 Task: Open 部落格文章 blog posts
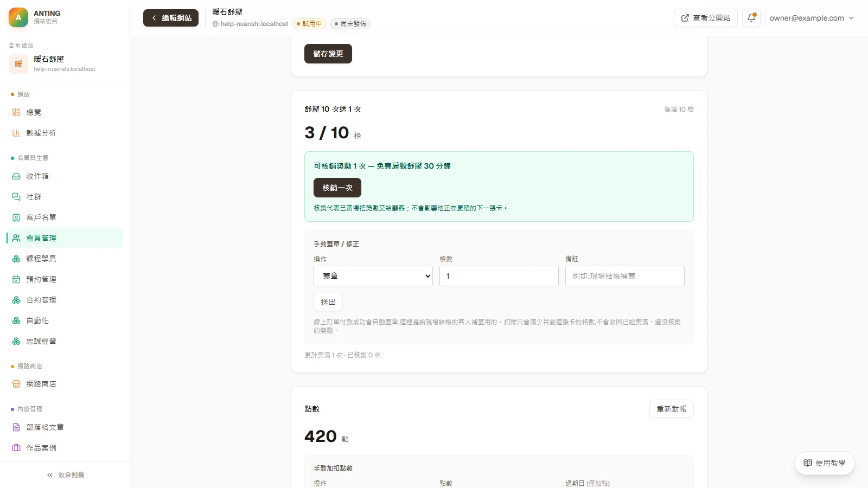(65, 427)
